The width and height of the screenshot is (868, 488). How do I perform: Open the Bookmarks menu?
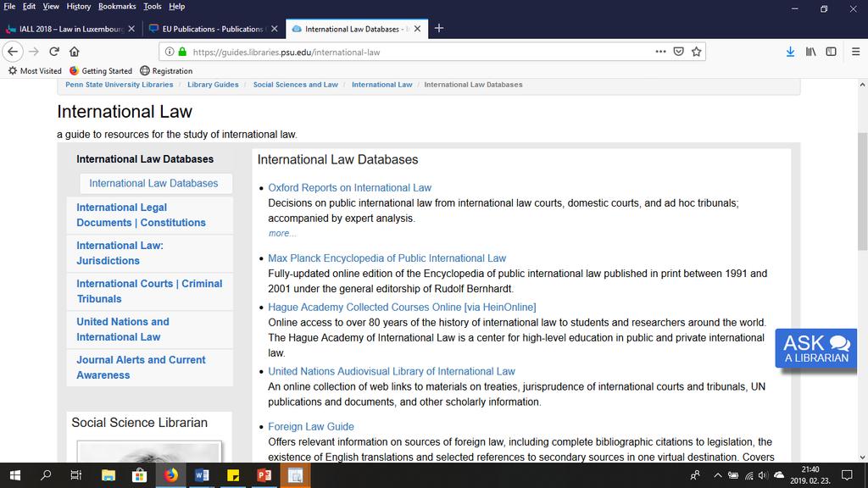coord(117,6)
